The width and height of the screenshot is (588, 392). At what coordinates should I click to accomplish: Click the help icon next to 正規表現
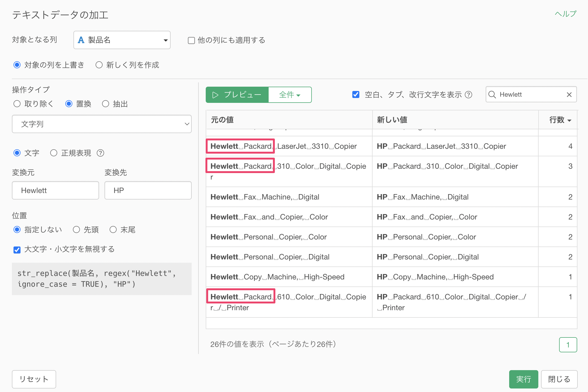pos(100,153)
